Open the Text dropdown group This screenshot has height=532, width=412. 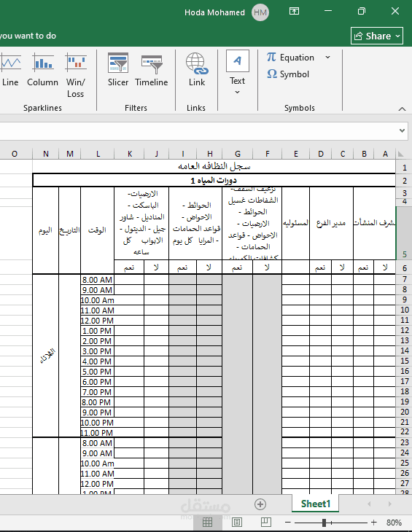tap(237, 73)
